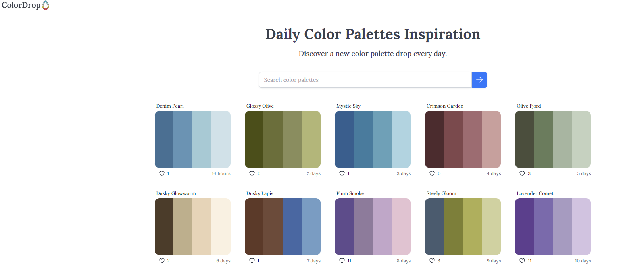Focus the Search color palettes field
This screenshot has height=266, width=644.
click(365, 80)
